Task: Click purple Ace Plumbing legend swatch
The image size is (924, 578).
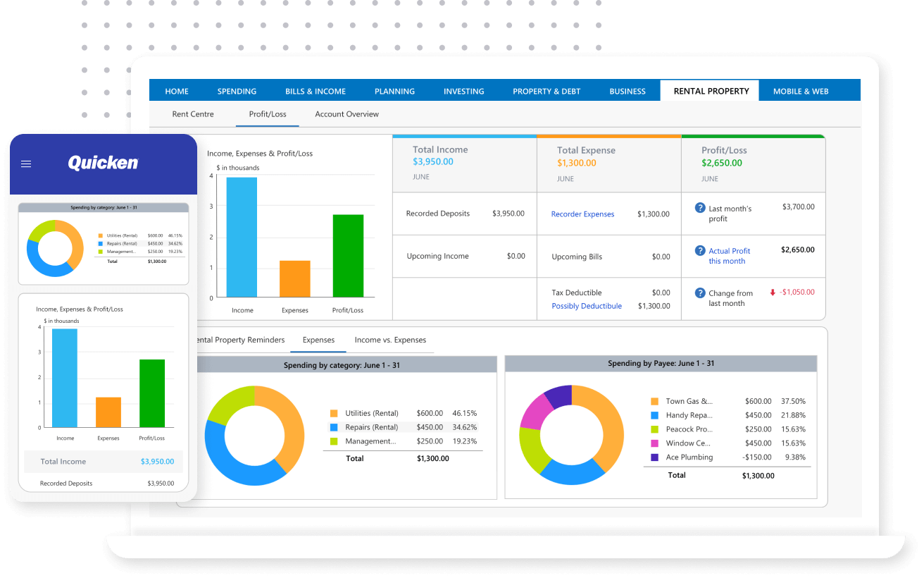Action: pyautogui.click(x=654, y=457)
